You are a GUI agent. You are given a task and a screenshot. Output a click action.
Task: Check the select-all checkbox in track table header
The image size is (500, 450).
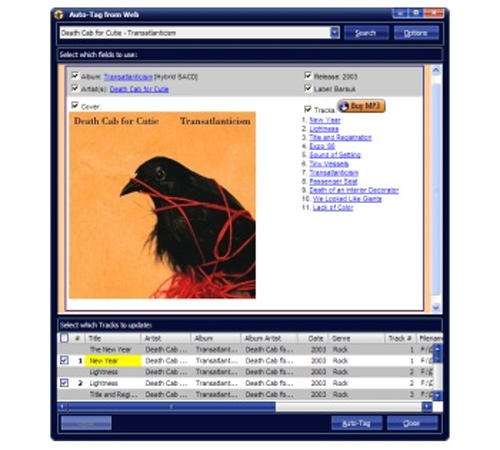[64, 338]
